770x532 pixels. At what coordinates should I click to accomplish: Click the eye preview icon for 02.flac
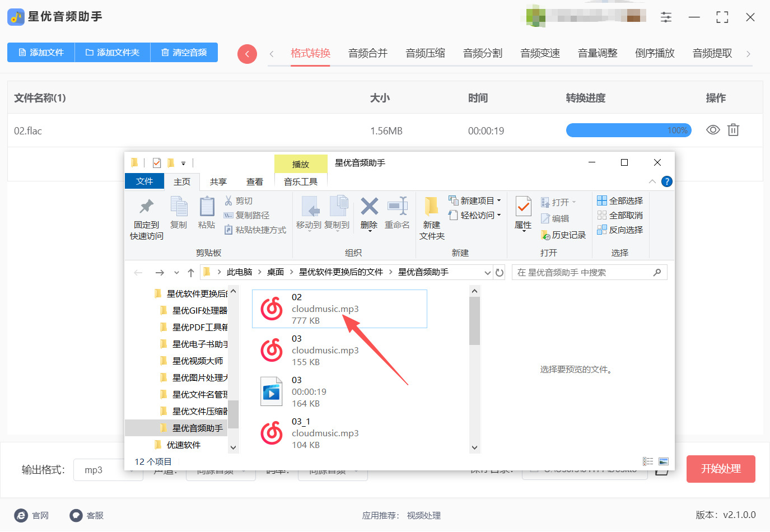(712, 130)
